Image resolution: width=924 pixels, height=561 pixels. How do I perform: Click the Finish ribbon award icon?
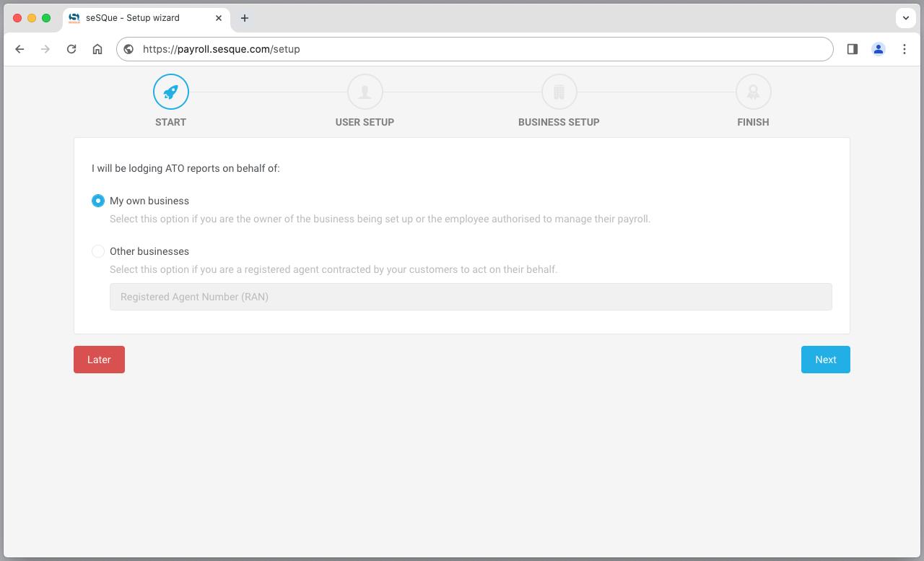[753, 92]
